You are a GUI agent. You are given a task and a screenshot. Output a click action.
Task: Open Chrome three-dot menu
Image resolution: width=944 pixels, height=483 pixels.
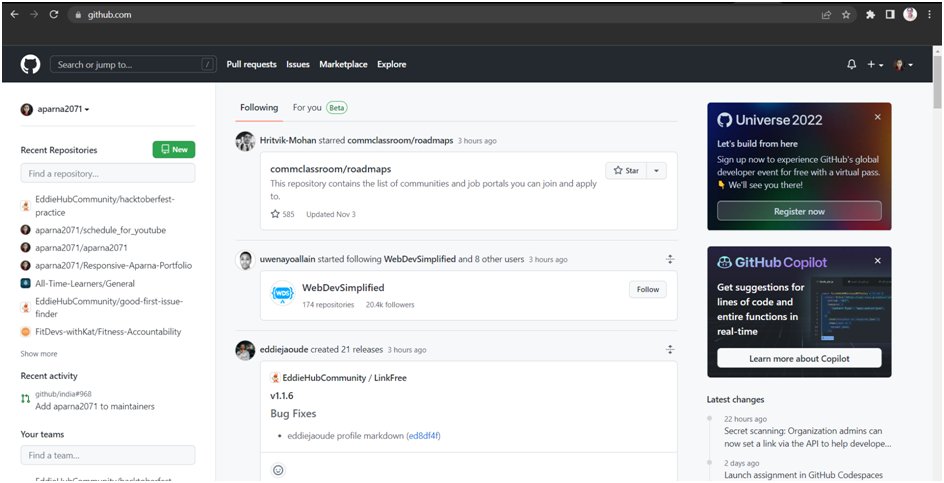[930, 15]
